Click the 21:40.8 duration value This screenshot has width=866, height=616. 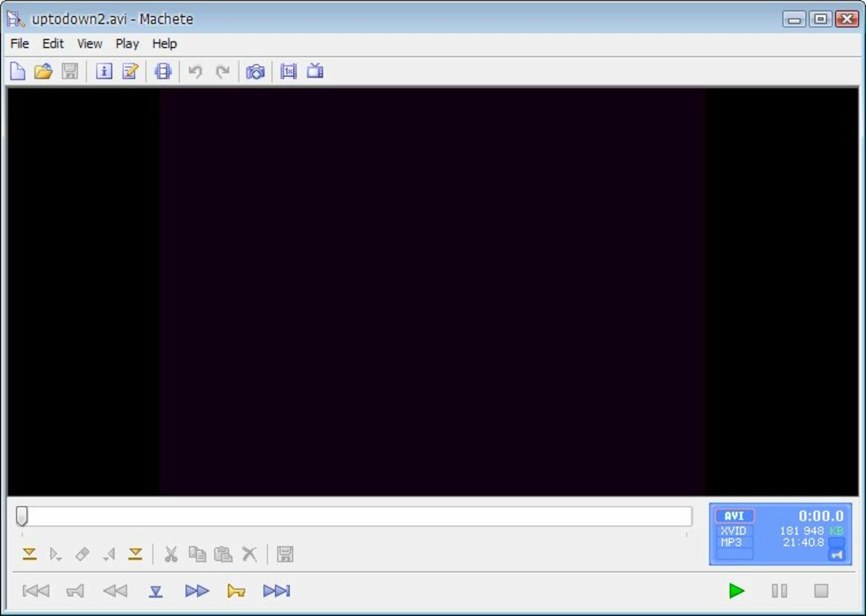[803, 543]
